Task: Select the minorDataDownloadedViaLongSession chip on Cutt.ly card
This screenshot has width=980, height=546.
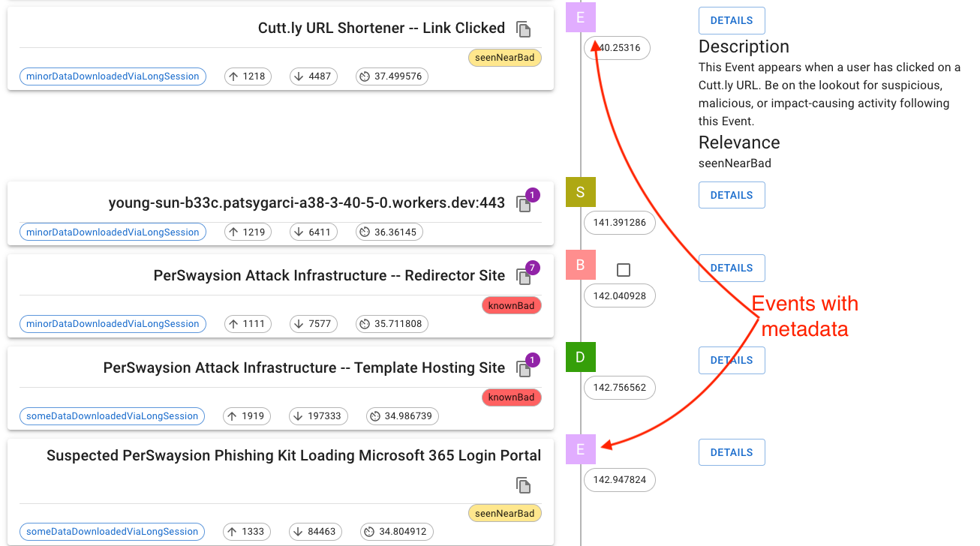Action: pyautogui.click(x=113, y=76)
